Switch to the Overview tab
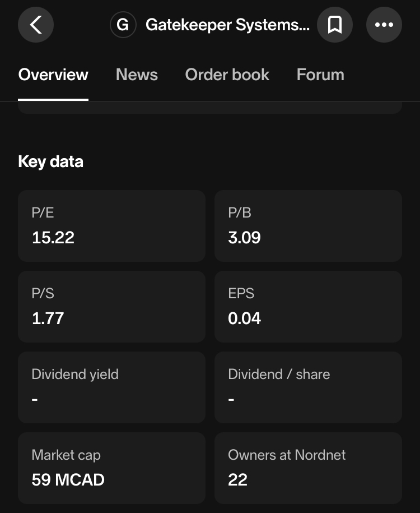The width and height of the screenshot is (420, 513). 53,75
